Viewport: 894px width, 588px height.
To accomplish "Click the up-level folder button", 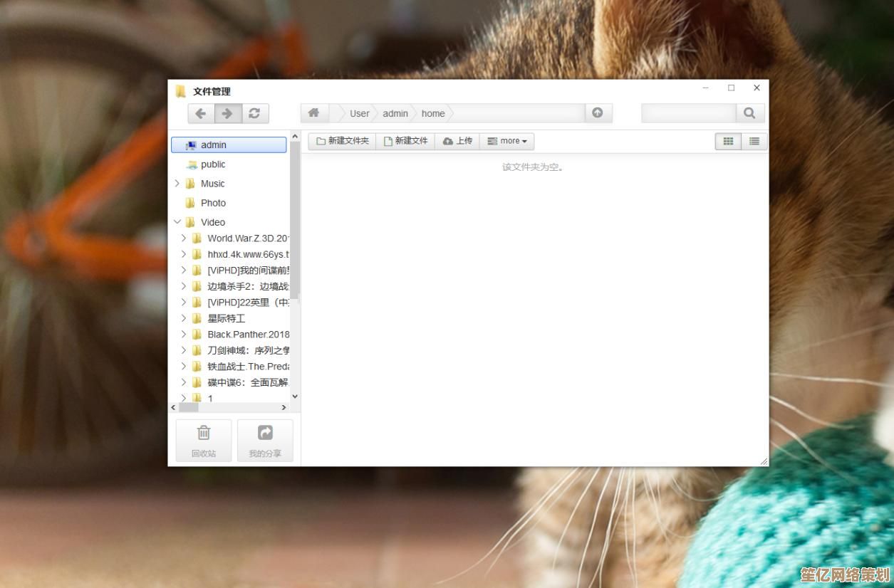I will pos(598,113).
